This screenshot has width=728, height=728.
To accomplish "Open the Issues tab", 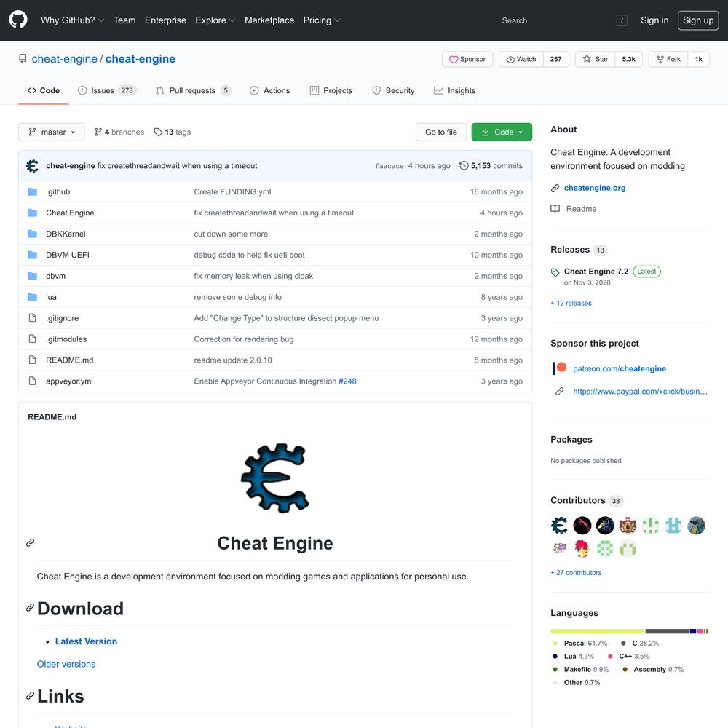I will pos(107,90).
